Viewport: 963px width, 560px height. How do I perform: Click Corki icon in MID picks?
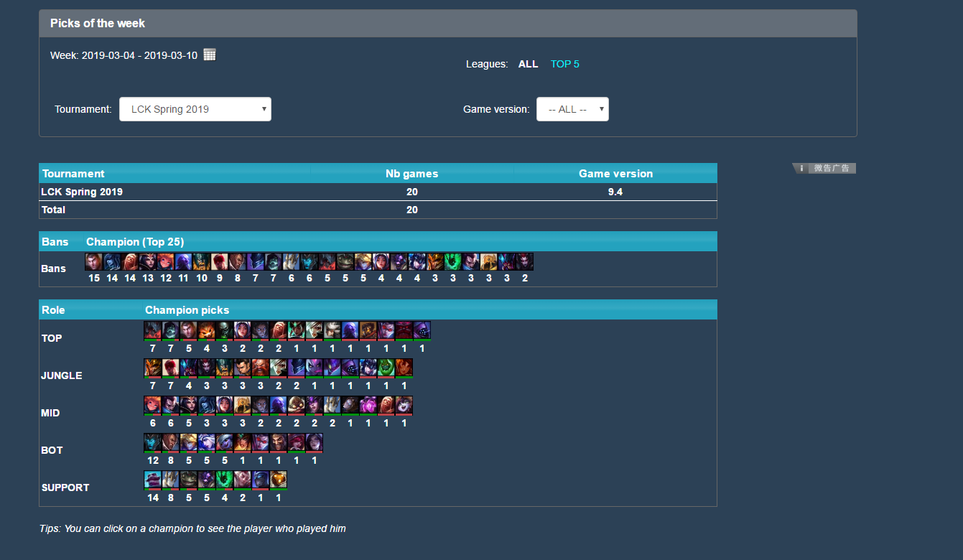pos(296,405)
